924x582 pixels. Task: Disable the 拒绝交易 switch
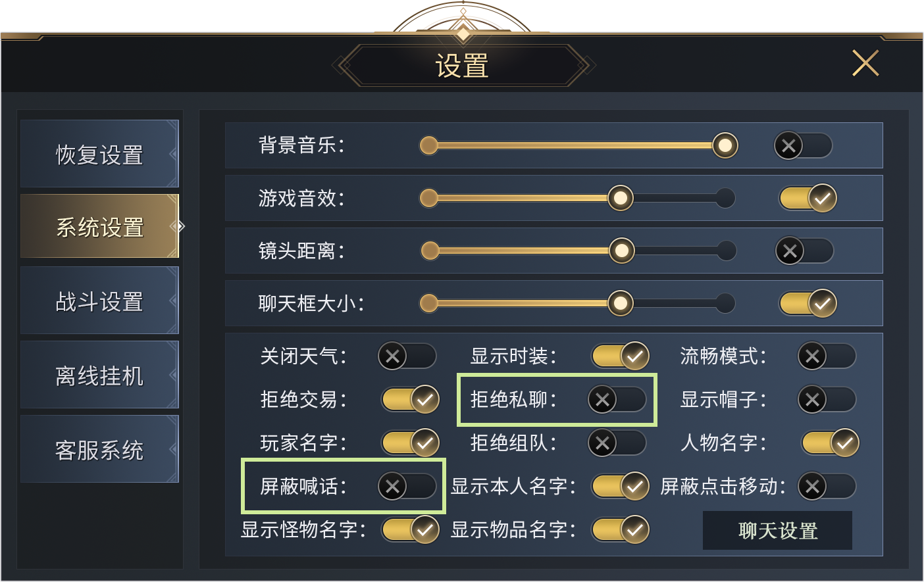pyautogui.click(x=410, y=399)
